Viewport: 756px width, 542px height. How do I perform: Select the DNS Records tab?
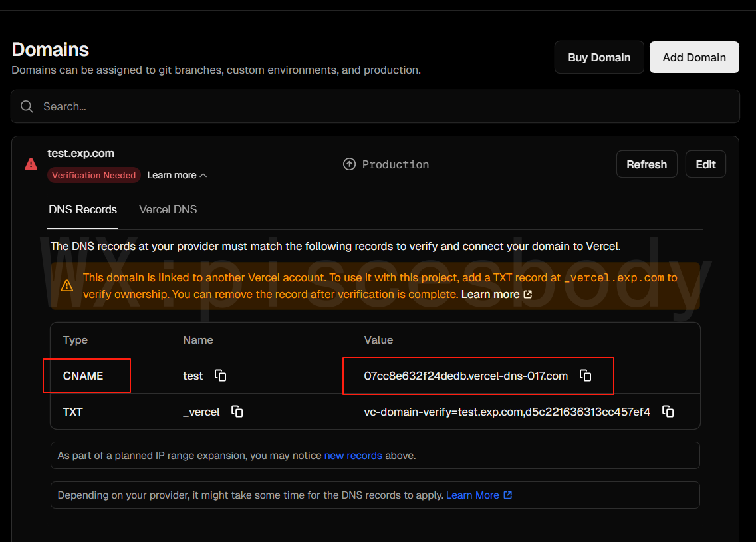[x=82, y=209]
